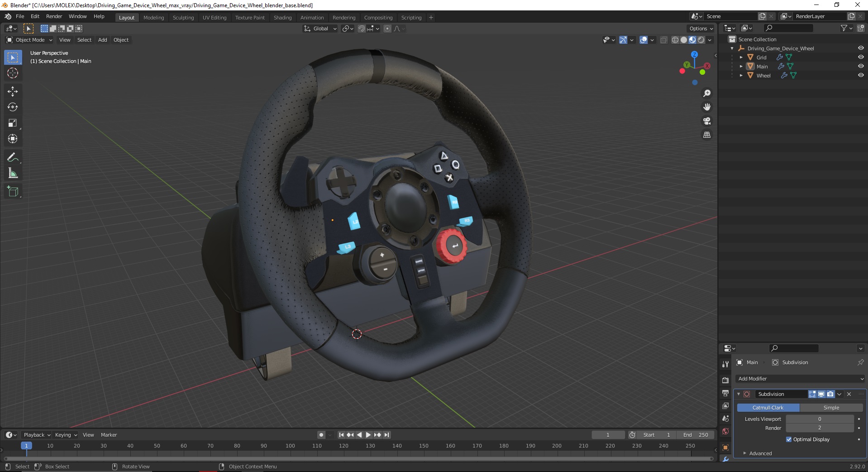Image resolution: width=868 pixels, height=472 pixels.
Task: Open the File menu
Action: pos(20,16)
